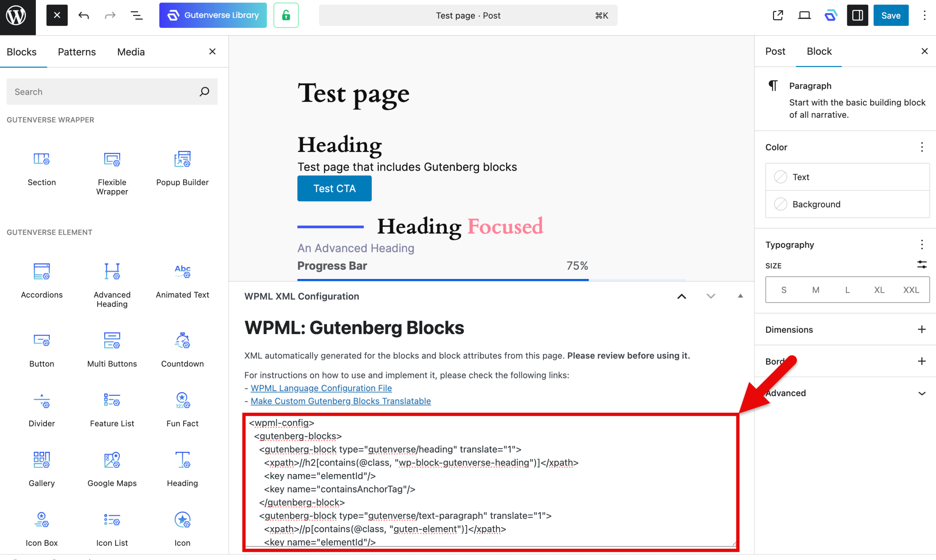Close the inserter panel X
936x560 pixels.
(x=212, y=51)
